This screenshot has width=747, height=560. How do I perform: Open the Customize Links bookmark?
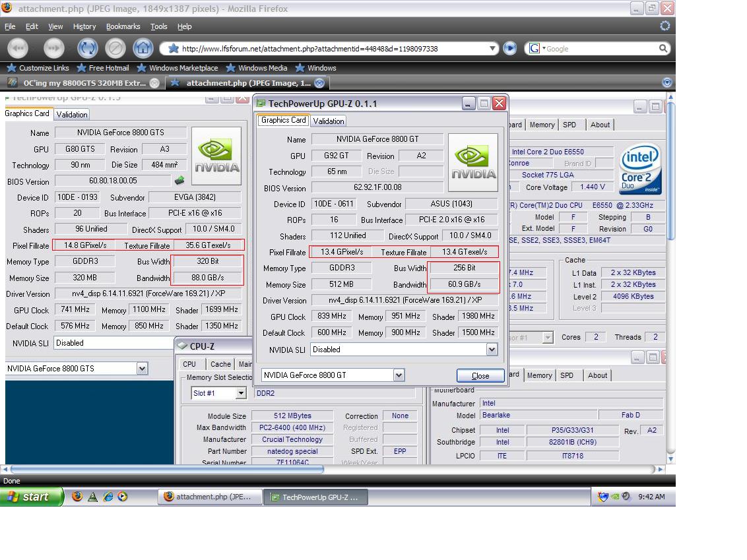click(x=38, y=68)
